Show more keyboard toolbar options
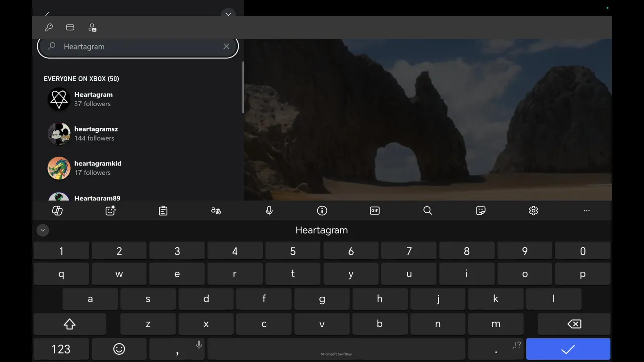Image resolution: width=644 pixels, height=362 pixels. (587, 211)
